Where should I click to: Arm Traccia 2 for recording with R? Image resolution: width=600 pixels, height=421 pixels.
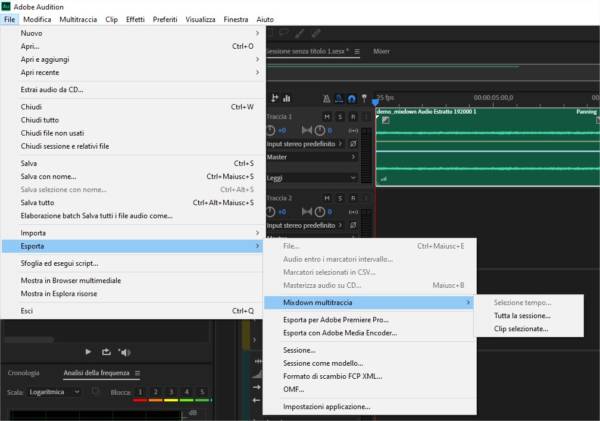[x=353, y=198]
